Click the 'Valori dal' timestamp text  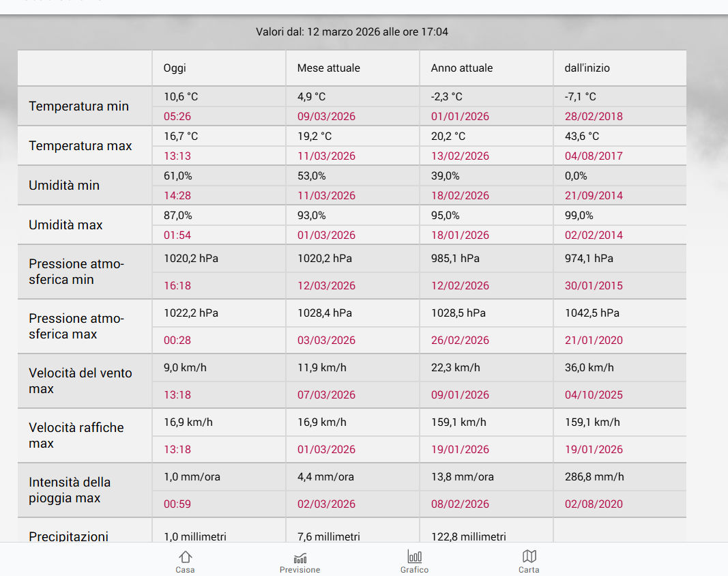pos(352,32)
